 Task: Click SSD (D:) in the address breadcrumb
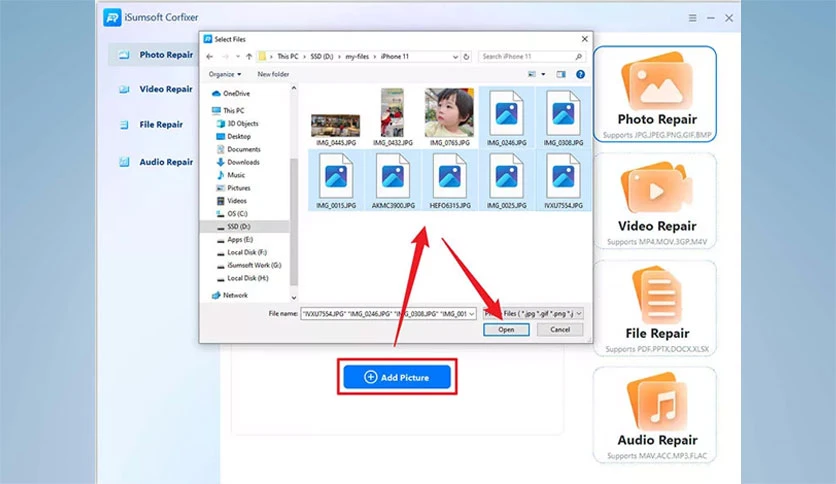(322, 57)
